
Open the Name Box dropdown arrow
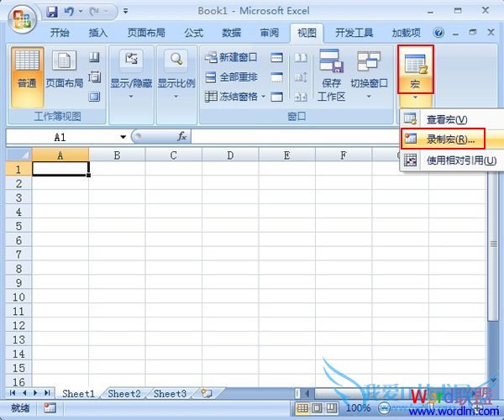123,137
